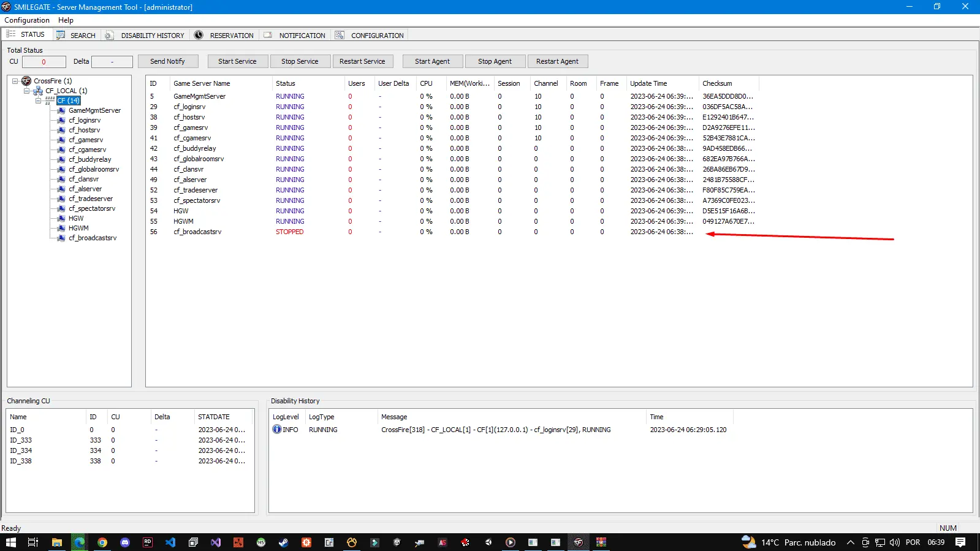Collapse the CF (14) tree node
The height and width of the screenshot is (551, 980).
click(39, 101)
